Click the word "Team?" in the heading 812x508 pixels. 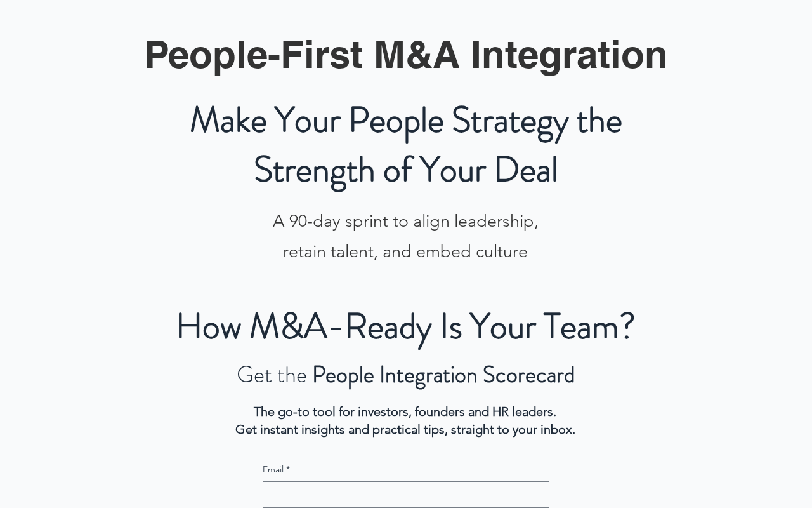(589, 326)
